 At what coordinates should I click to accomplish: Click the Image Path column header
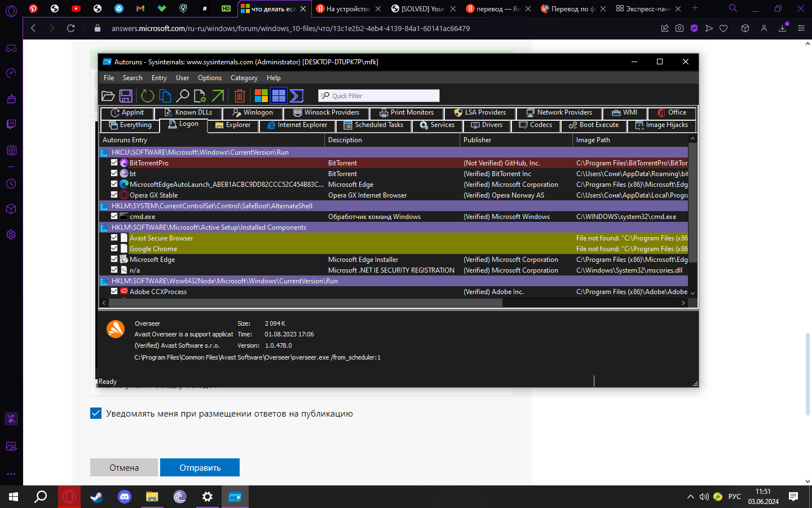click(631, 140)
